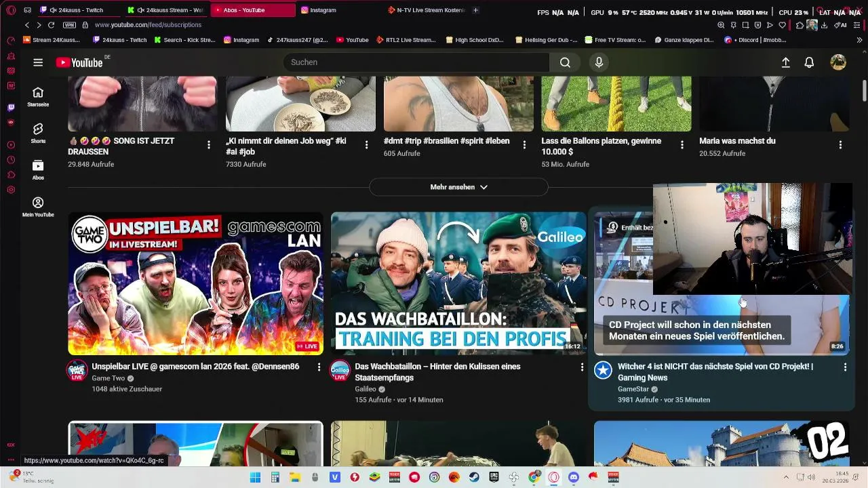Switch to the N-TV Live Stream tab

427,10
